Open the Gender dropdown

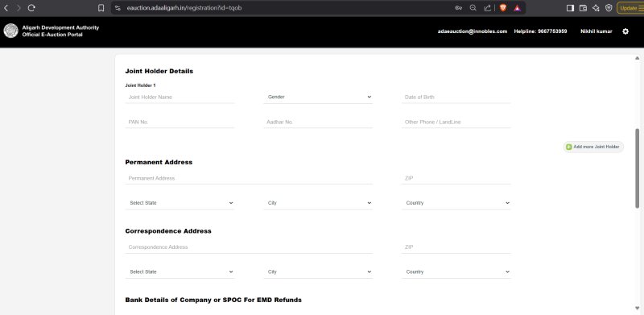(318, 97)
